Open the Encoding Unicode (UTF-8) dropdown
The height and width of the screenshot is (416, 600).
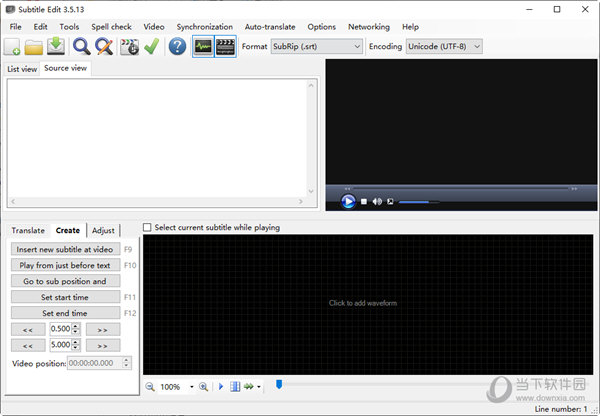(x=444, y=46)
